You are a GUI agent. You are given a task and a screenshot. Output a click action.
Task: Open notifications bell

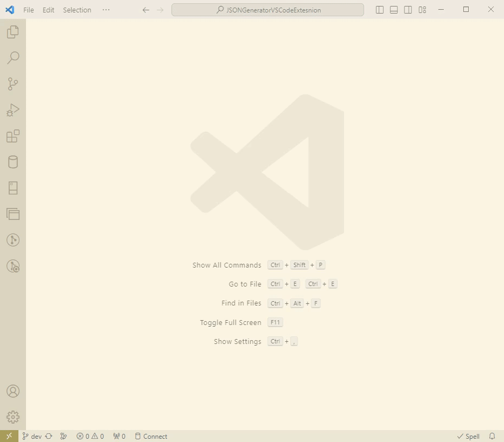(492, 436)
